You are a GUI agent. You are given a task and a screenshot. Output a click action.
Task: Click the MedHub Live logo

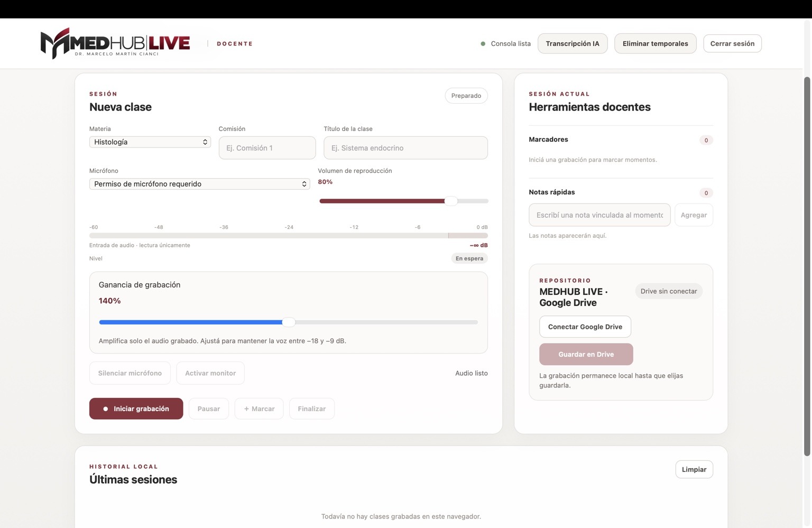[x=115, y=43]
